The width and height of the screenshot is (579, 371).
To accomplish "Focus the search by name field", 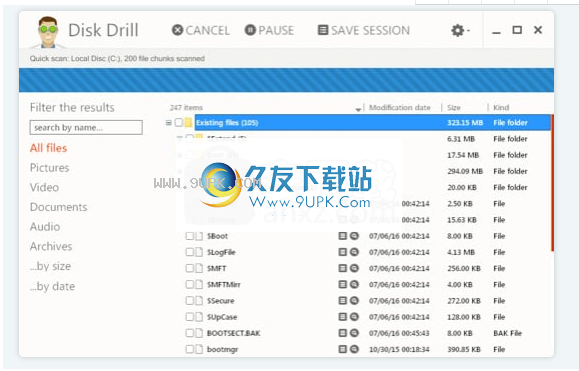I will click(x=86, y=127).
